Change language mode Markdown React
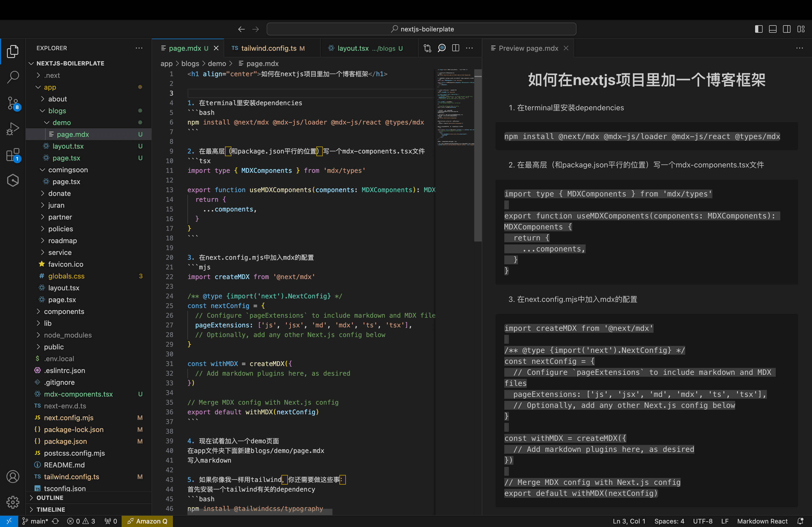Image resolution: width=812 pixels, height=527 pixels. (x=762, y=521)
